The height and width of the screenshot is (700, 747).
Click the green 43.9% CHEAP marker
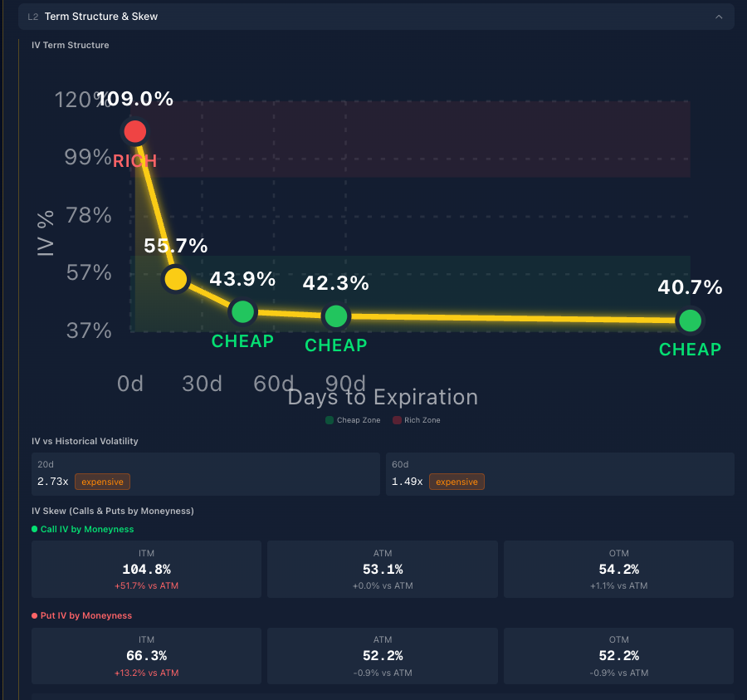pos(242,311)
